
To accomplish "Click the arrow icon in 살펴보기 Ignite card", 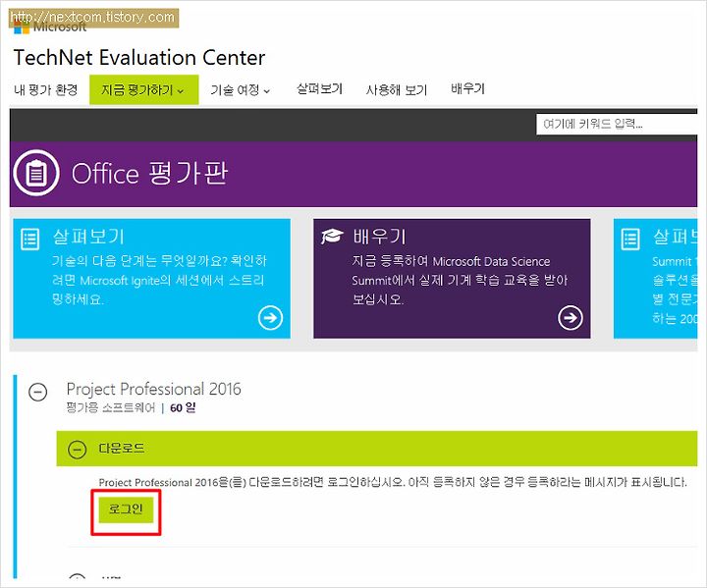I will (x=271, y=318).
